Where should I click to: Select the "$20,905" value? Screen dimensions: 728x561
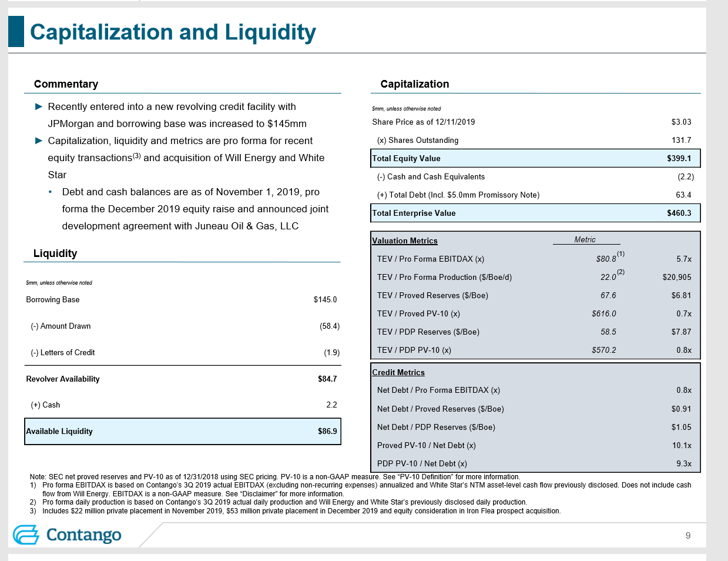677,277
